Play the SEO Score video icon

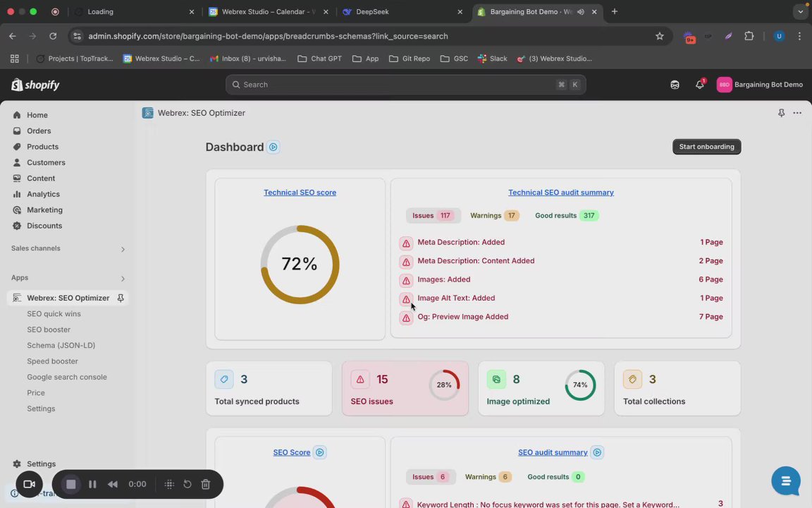pos(320,452)
